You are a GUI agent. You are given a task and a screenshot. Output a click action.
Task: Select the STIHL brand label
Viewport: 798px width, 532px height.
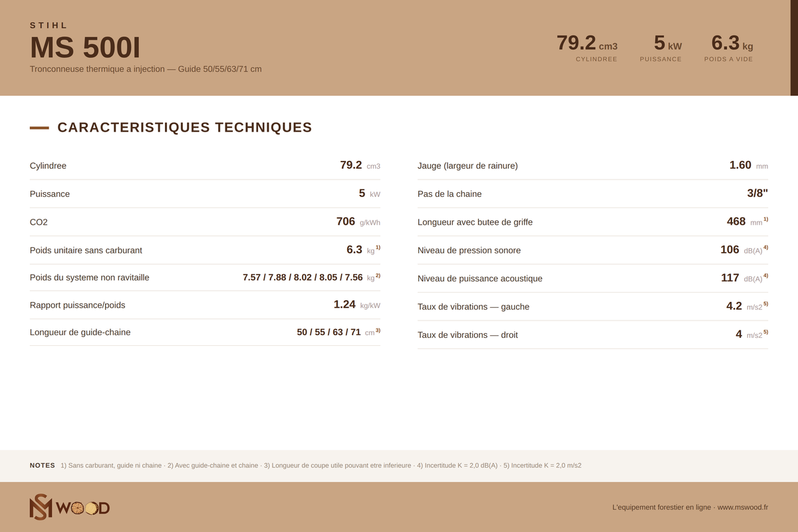49,25
